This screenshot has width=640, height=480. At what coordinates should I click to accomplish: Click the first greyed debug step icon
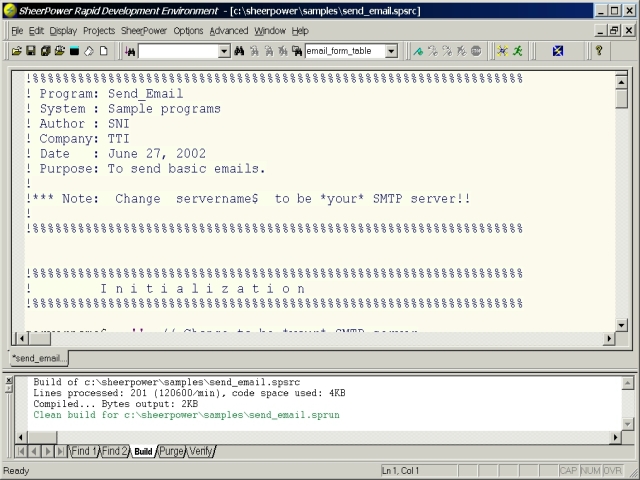[x=433, y=51]
